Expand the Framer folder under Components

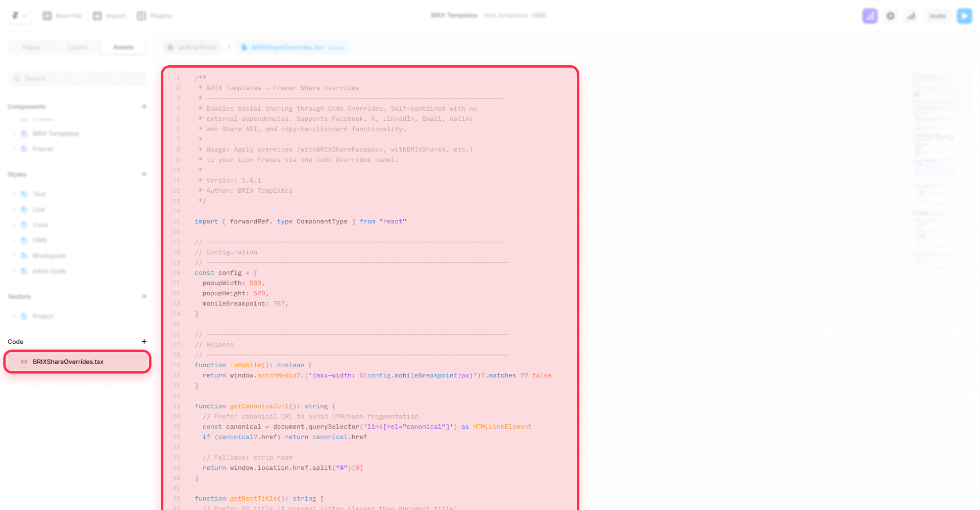tap(14, 148)
